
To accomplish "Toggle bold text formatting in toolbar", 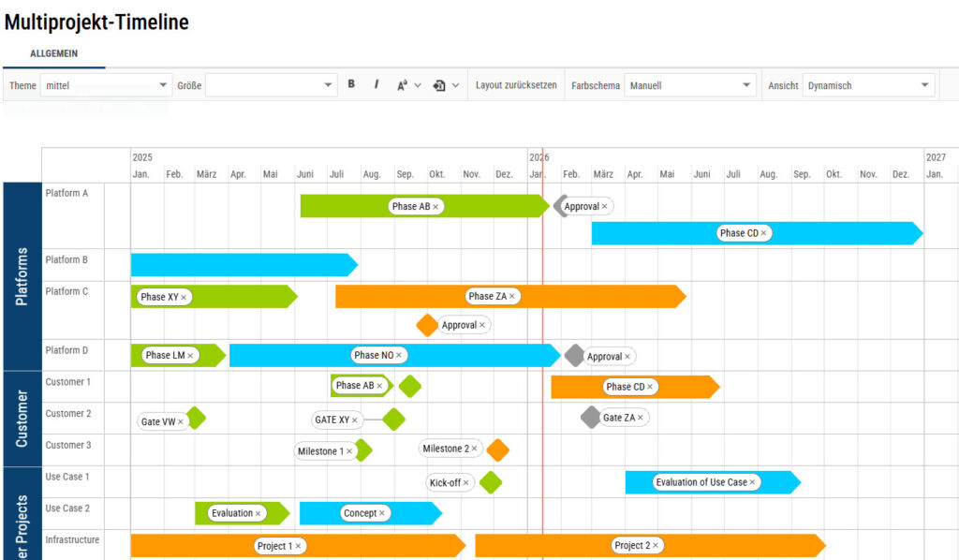I will click(351, 84).
